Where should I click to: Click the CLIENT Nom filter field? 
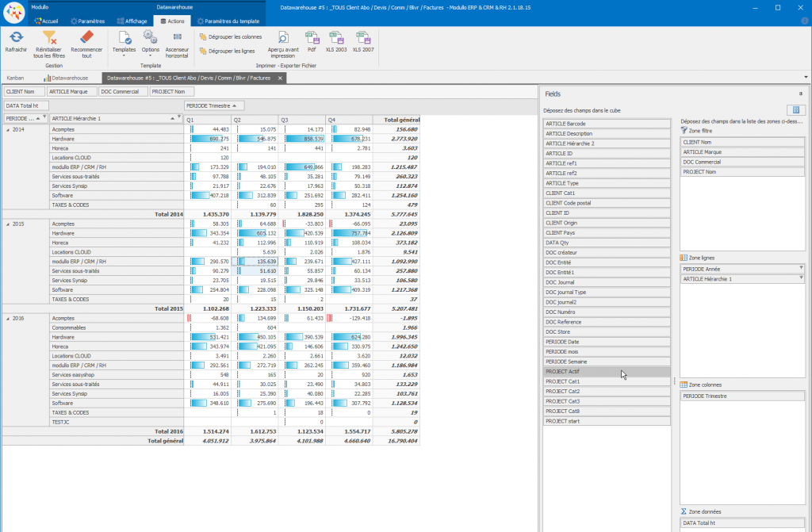pyautogui.click(x=23, y=92)
